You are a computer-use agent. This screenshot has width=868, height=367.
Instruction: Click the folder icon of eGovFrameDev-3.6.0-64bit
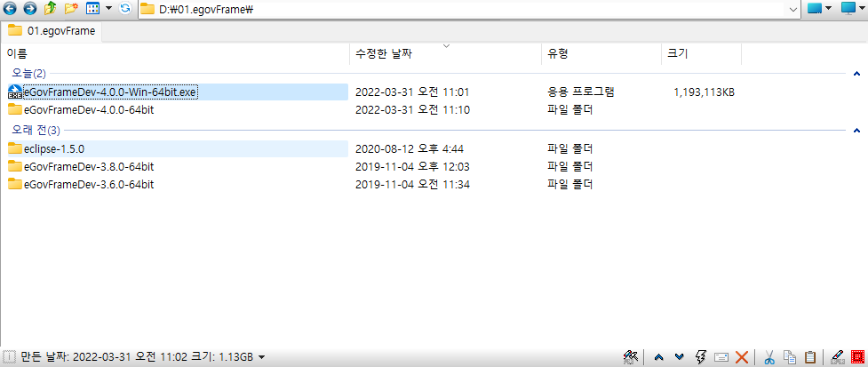[x=15, y=184]
